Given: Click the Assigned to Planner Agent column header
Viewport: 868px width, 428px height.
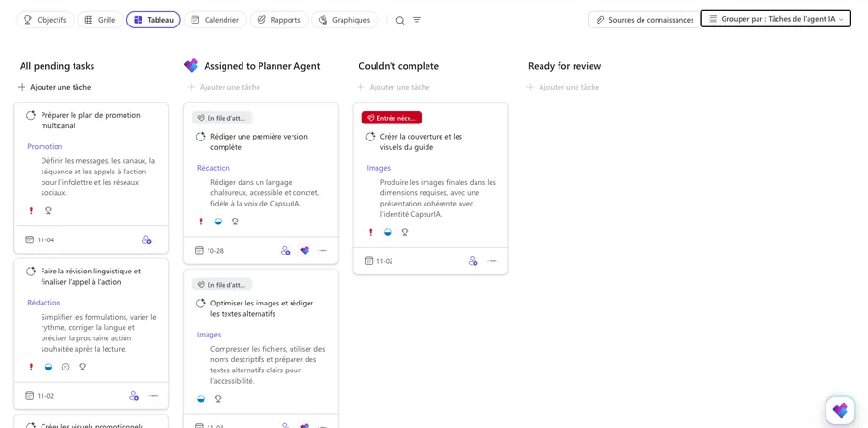Looking at the screenshot, I should point(262,66).
